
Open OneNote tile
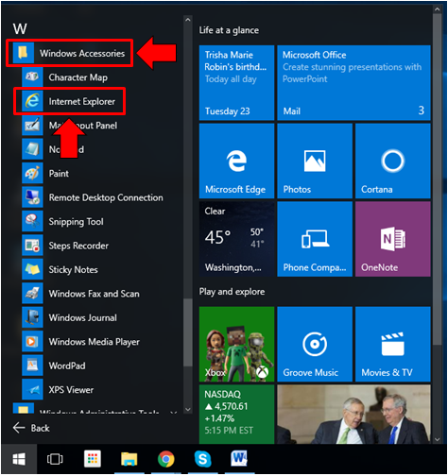point(393,239)
